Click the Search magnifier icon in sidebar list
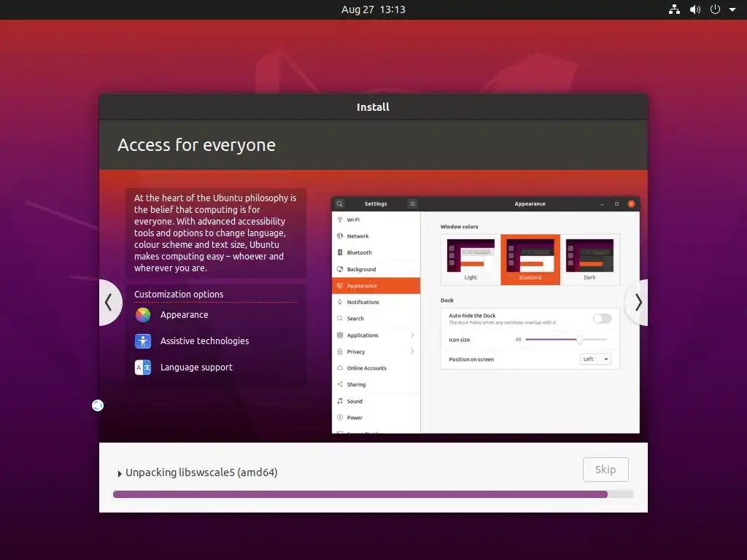The image size is (747, 560). coord(340,319)
